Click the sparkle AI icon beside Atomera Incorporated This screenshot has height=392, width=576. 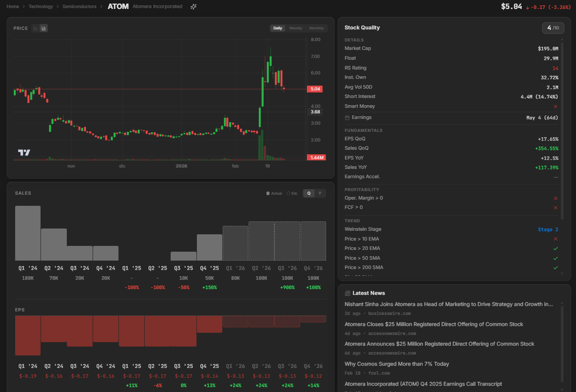point(193,7)
